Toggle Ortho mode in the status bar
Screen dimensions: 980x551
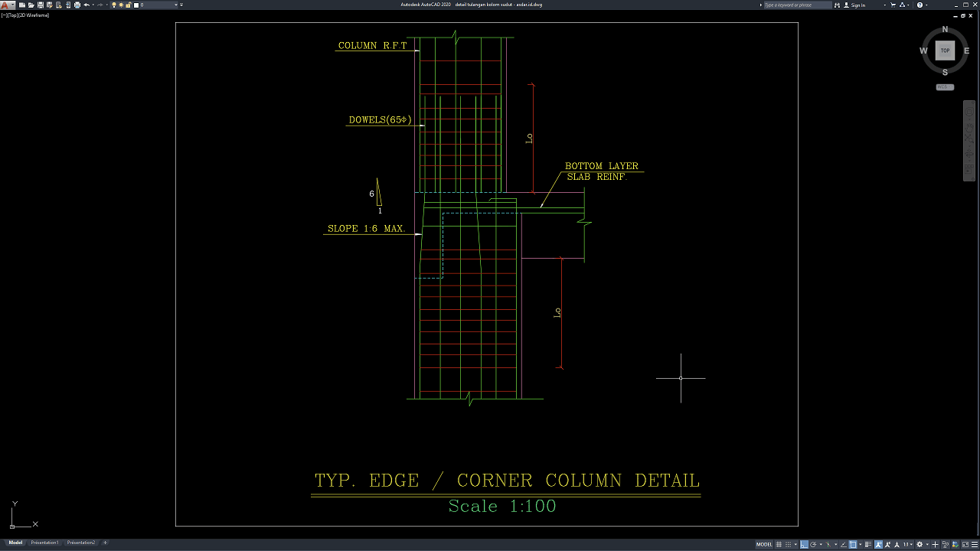tap(804, 545)
